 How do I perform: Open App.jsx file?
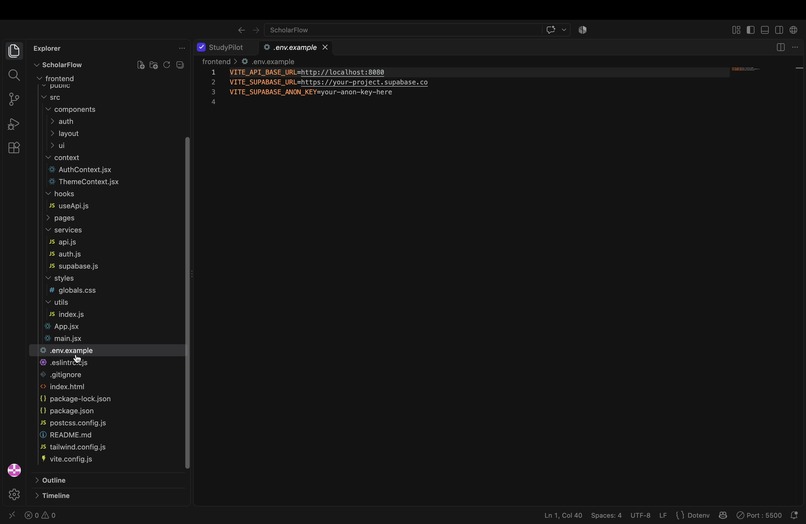66,326
